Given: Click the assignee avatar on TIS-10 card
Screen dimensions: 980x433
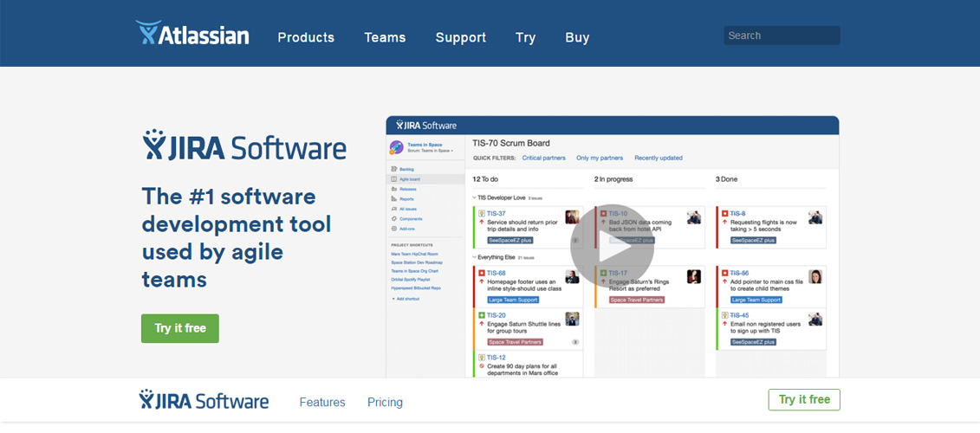Looking at the screenshot, I should [694, 216].
